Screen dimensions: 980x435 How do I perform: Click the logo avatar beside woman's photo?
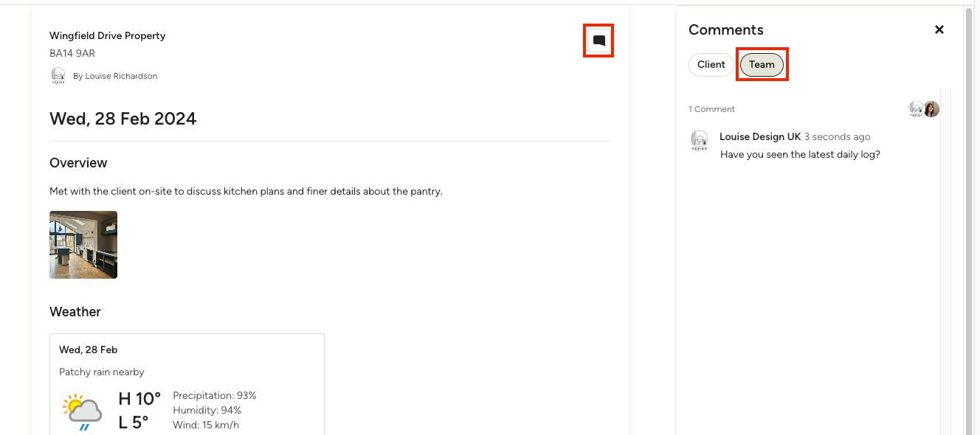pos(916,109)
